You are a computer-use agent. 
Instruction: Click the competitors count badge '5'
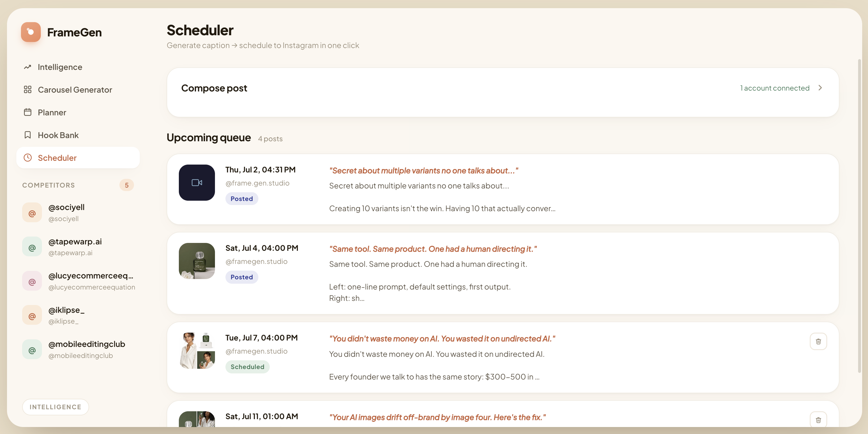pos(127,185)
